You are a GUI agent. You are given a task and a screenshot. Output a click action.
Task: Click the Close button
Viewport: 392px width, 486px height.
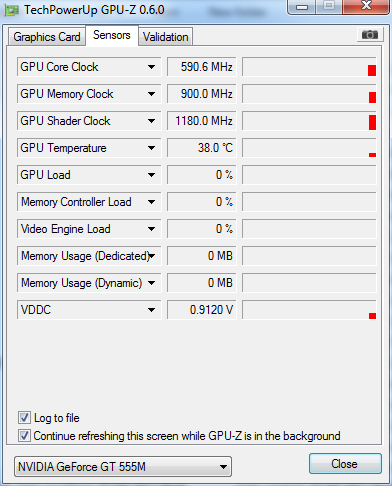(x=345, y=464)
